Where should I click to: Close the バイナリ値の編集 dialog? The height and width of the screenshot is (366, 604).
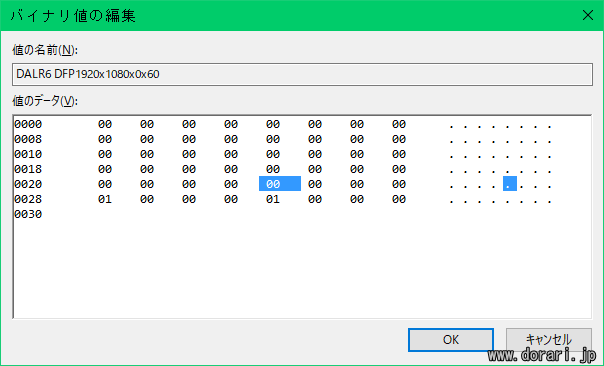click(x=588, y=15)
